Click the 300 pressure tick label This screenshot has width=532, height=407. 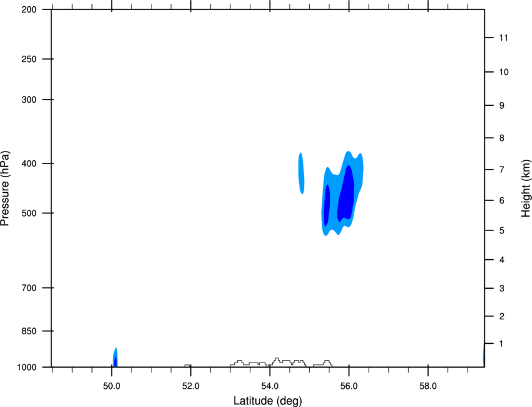click(x=29, y=100)
